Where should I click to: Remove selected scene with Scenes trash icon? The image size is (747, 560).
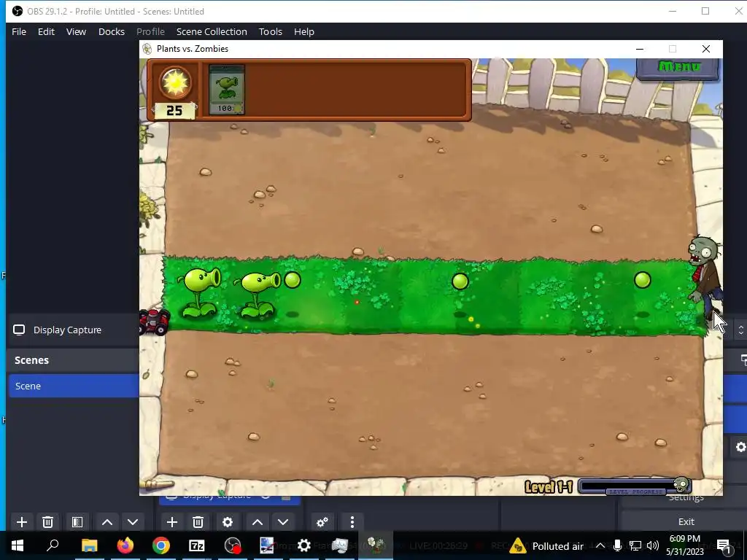(47, 522)
